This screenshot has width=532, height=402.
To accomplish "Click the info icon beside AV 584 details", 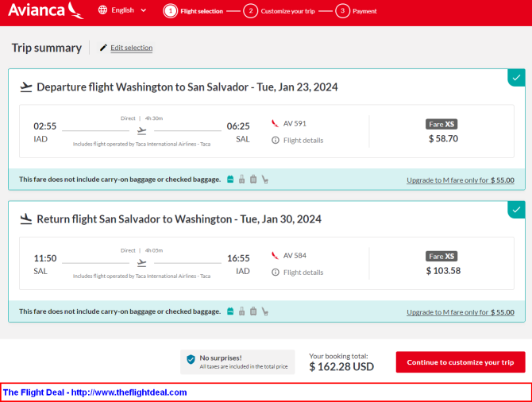I will click(x=276, y=273).
